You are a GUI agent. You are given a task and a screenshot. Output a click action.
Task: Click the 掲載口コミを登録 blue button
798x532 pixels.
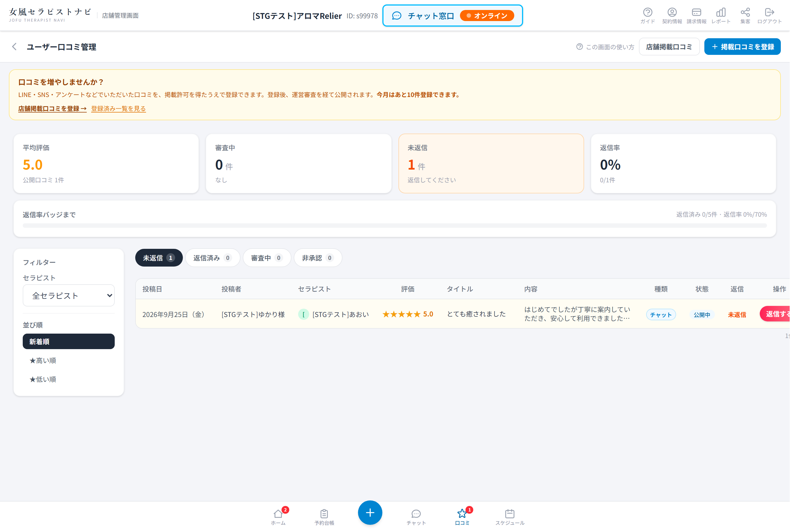pos(750,47)
